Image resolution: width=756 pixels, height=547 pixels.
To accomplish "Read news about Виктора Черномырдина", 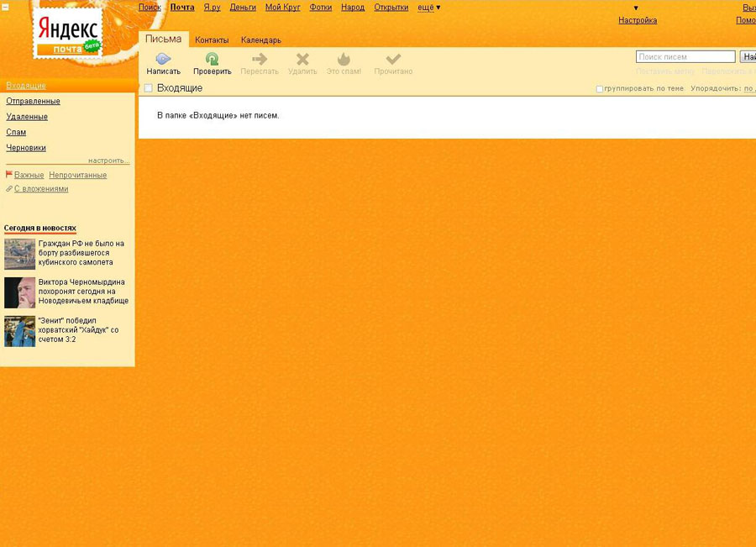I will [x=83, y=292].
